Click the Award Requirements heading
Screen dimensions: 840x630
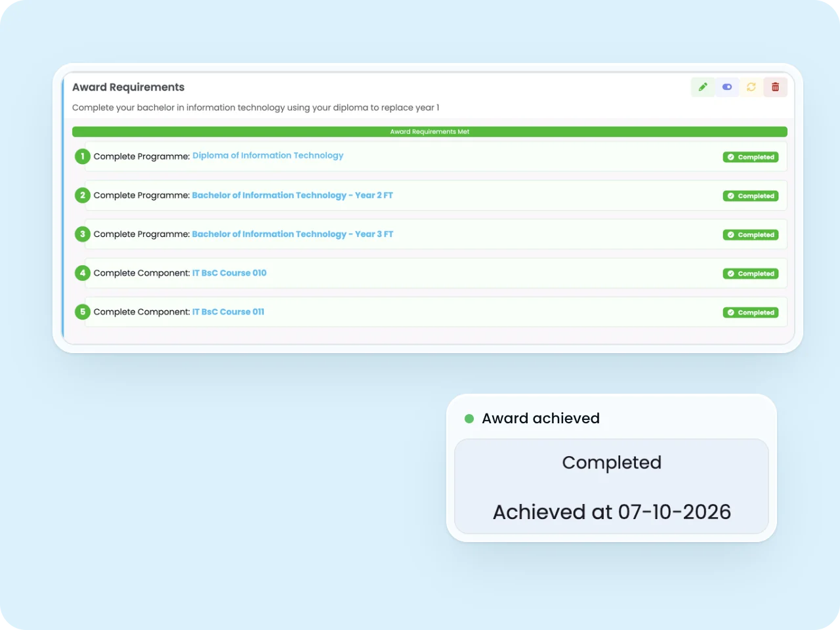click(129, 87)
